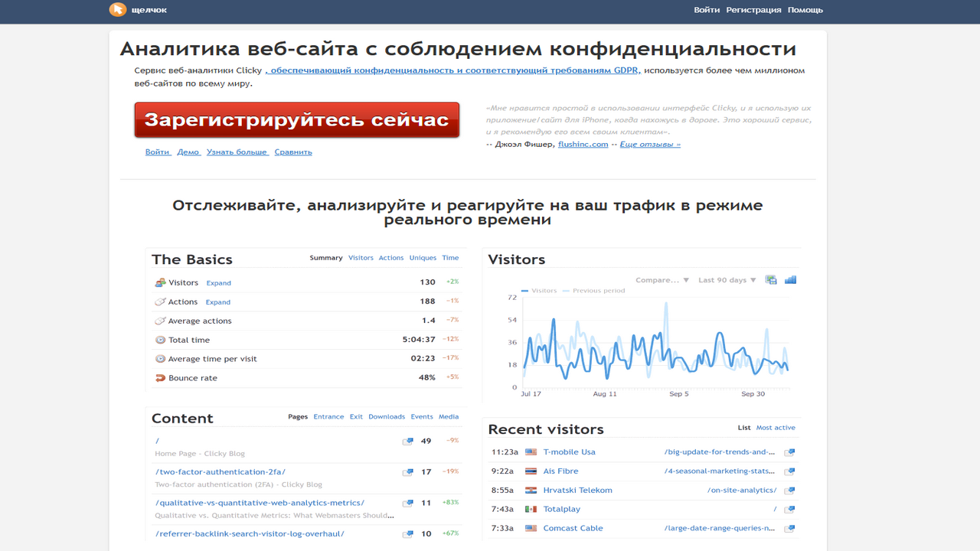Click the Actions row mouse icon
The width and height of the screenshot is (980, 551).
160,302
